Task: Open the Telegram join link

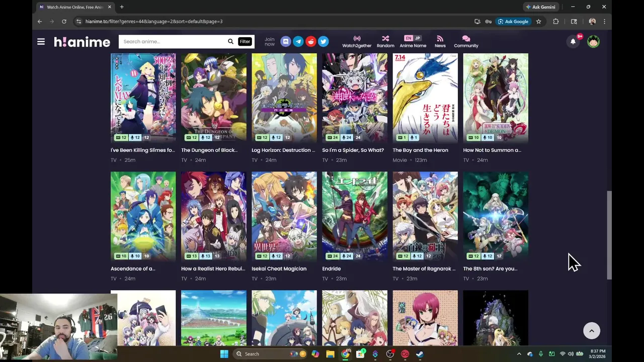Action: 298,42
